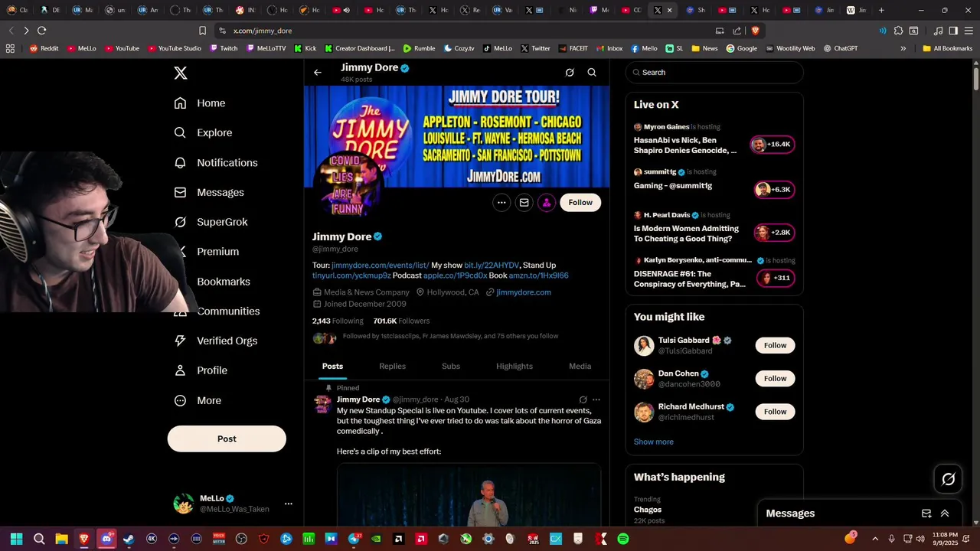Follow Richard Medhurst
This screenshot has width=980, height=551.
[x=775, y=412]
